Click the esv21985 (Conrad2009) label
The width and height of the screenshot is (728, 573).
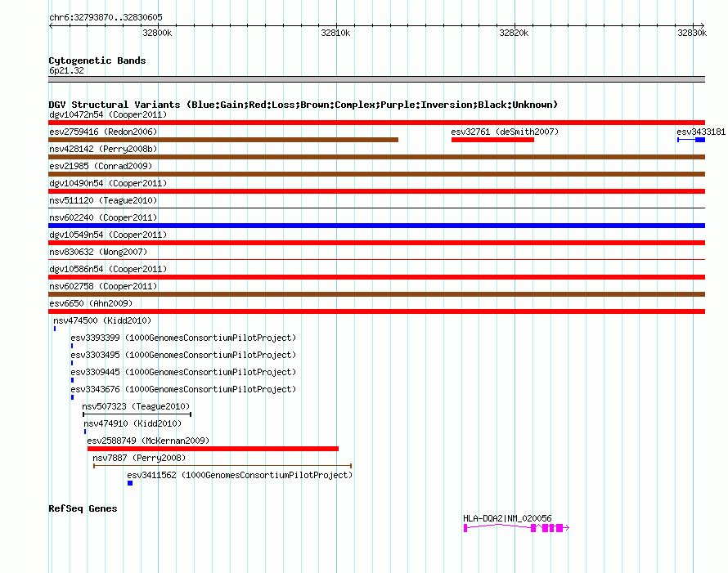(101, 166)
